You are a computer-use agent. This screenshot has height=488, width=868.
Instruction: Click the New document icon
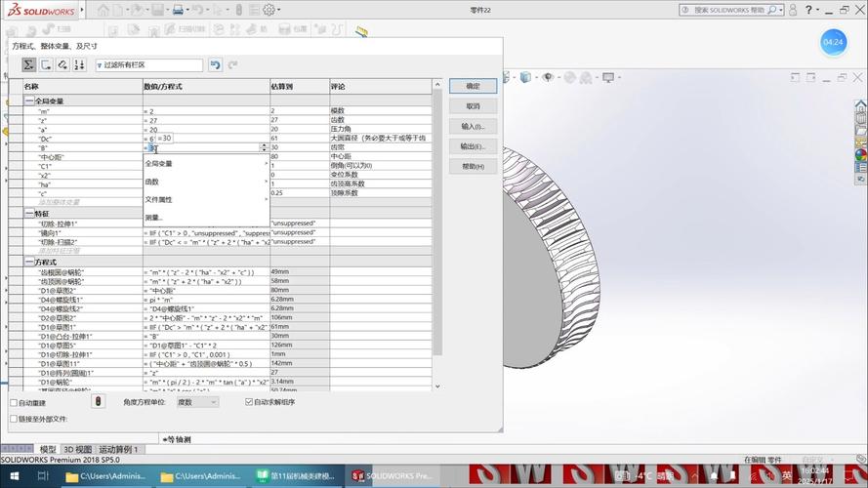pyautogui.click(x=118, y=10)
